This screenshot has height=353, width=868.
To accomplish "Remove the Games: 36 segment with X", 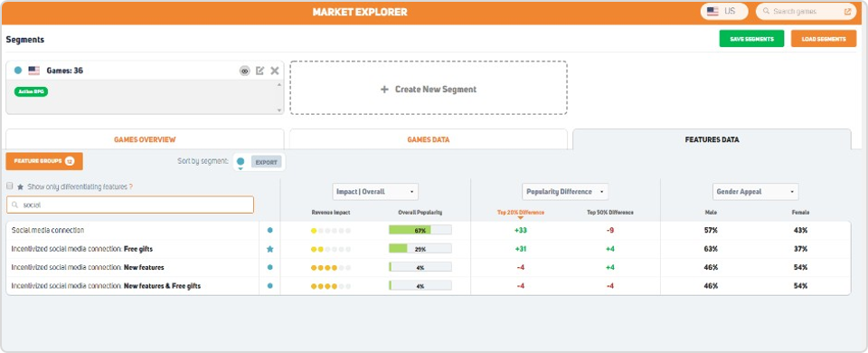I will (275, 71).
